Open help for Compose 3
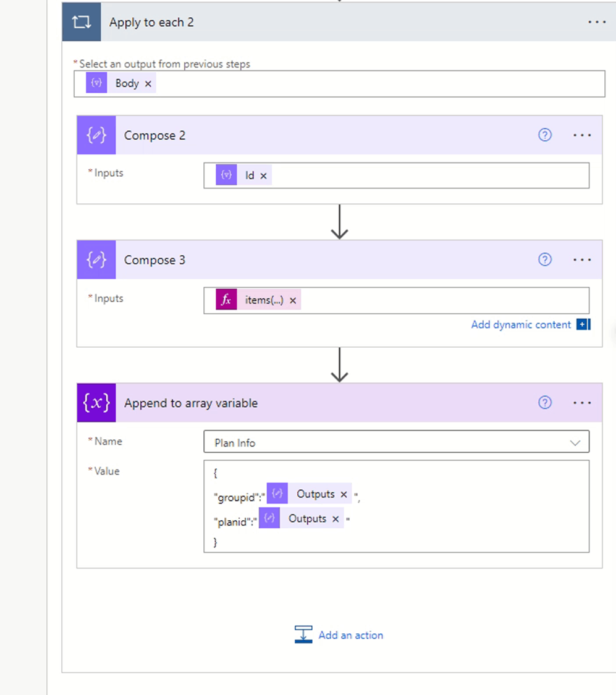 [x=545, y=259]
